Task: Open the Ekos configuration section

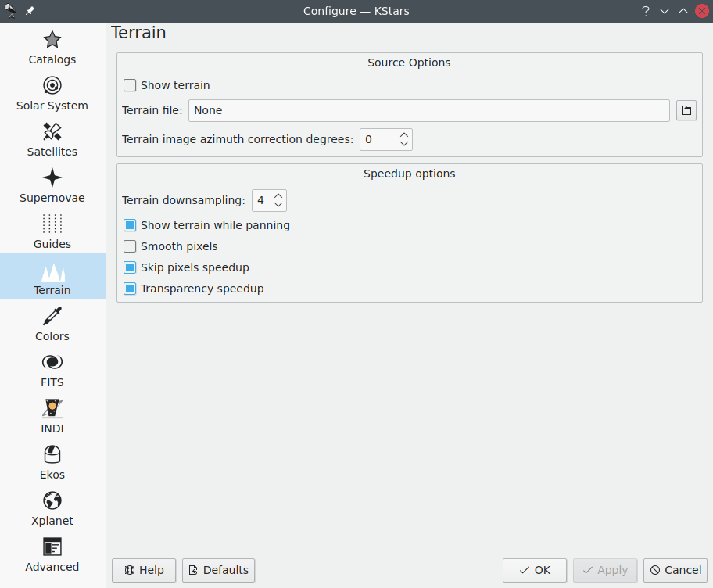Action: pos(52,462)
